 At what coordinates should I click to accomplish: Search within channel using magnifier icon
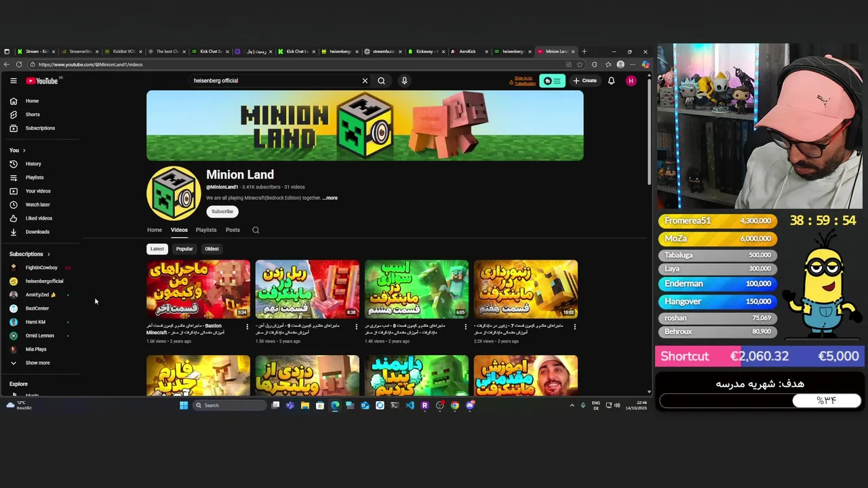[256, 230]
